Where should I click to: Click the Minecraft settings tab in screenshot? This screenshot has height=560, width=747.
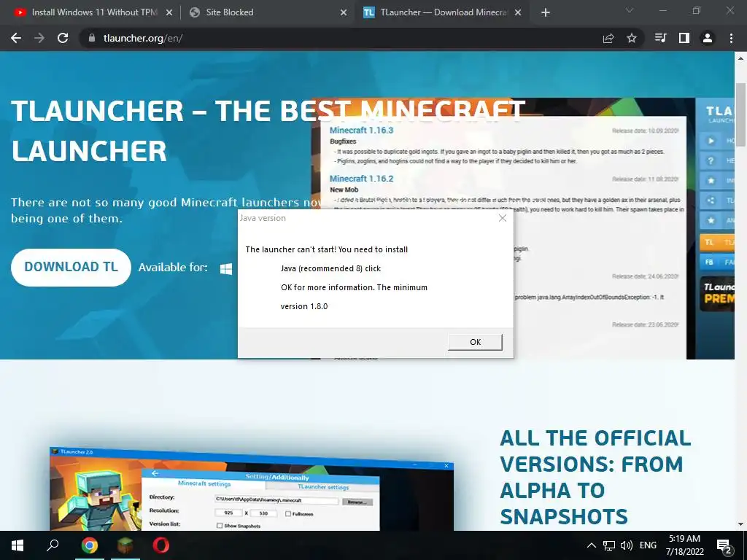[204, 483]
